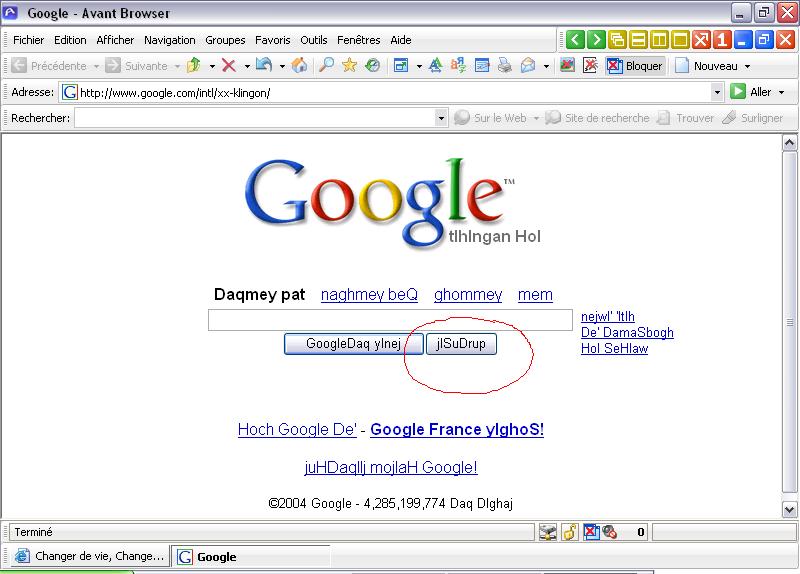The height and width of the screenshot is (574, 800).
Task: Click the refresh page icon
Action: coord(264,65)
